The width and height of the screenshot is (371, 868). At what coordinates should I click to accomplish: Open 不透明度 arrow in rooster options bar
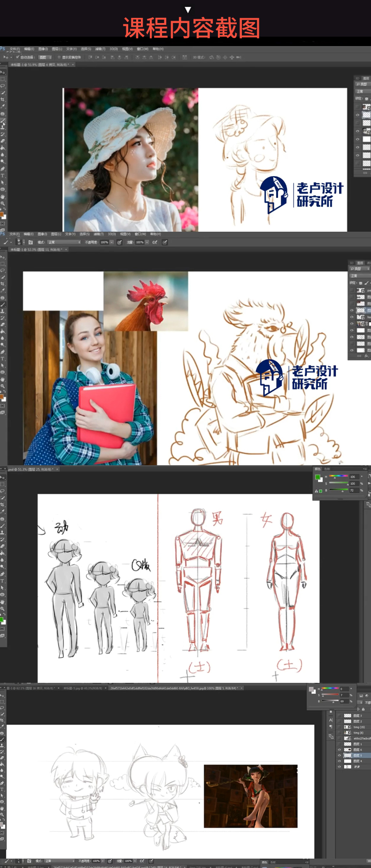click(x=112, y=242)
